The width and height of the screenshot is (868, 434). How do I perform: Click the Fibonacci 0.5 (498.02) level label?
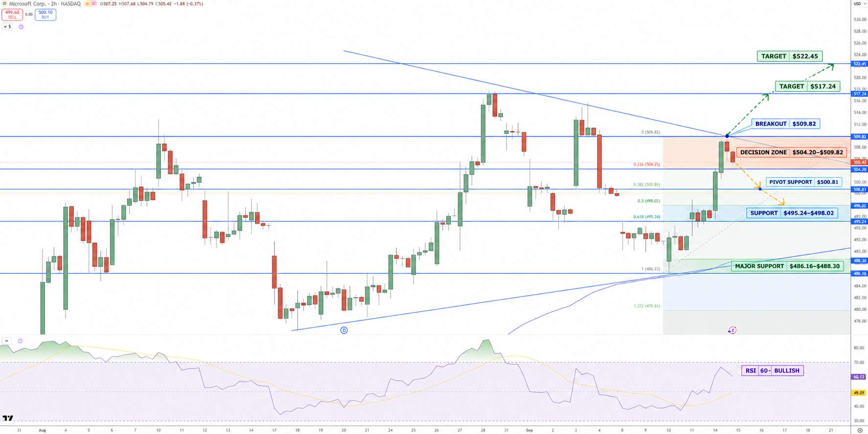click(649, 201)
